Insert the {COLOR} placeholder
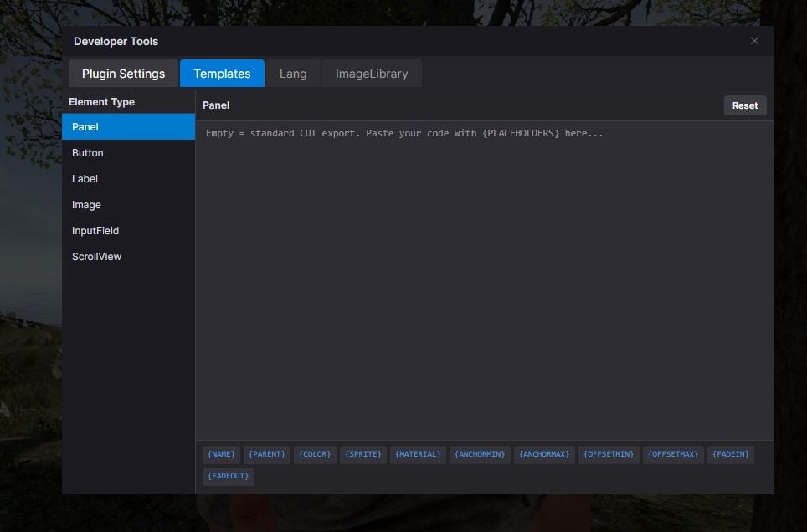 click(x=315, y=454)
